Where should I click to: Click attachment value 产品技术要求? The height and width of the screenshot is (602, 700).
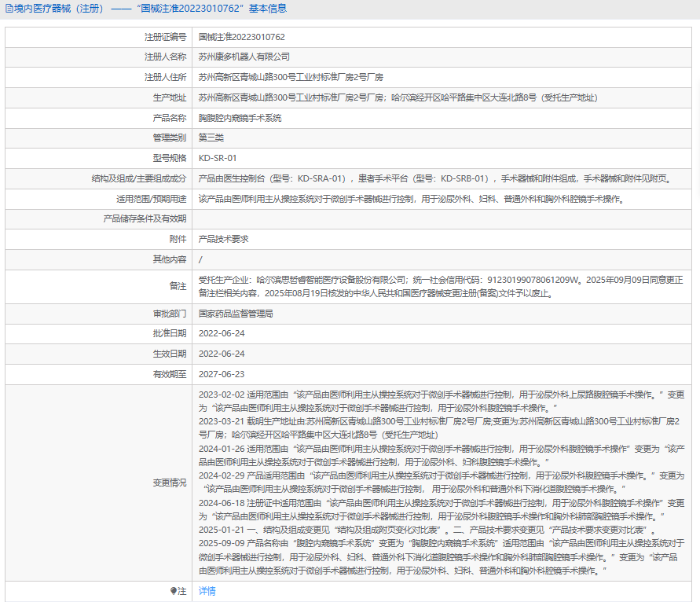click(224, 239)
